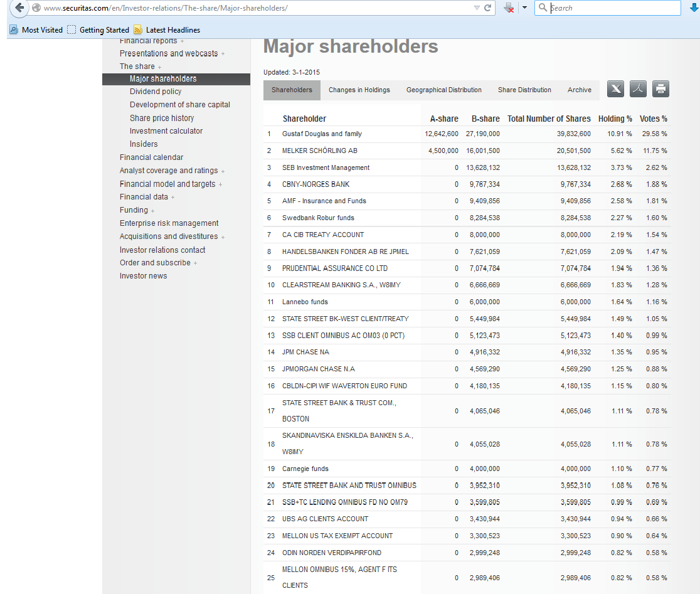This screenshot has width=700, height=594.
Task: Expand Presentations and webcasts section
Action: (x=223, y=54)
